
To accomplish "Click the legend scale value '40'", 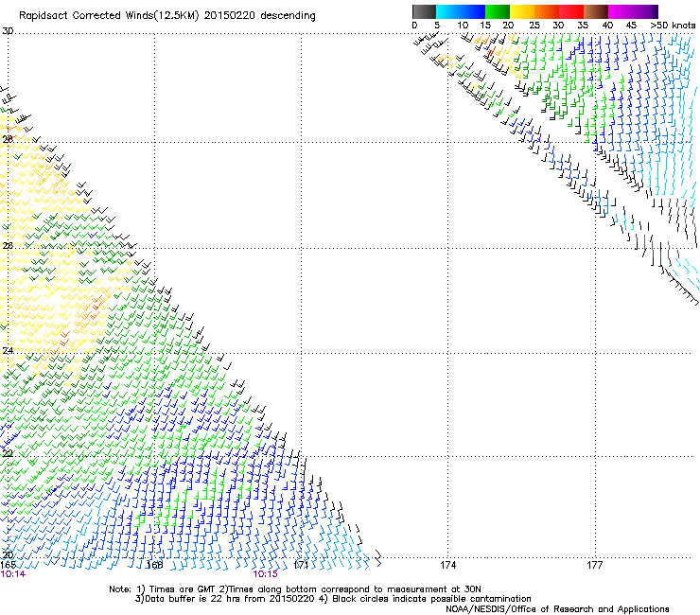I will [x=607, y=26].
